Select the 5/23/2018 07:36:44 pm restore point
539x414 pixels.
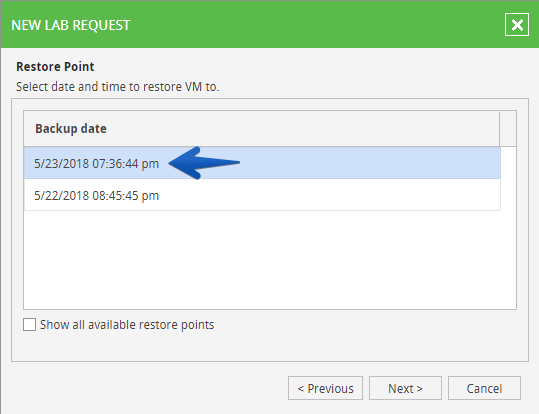(x=262, y=163)
